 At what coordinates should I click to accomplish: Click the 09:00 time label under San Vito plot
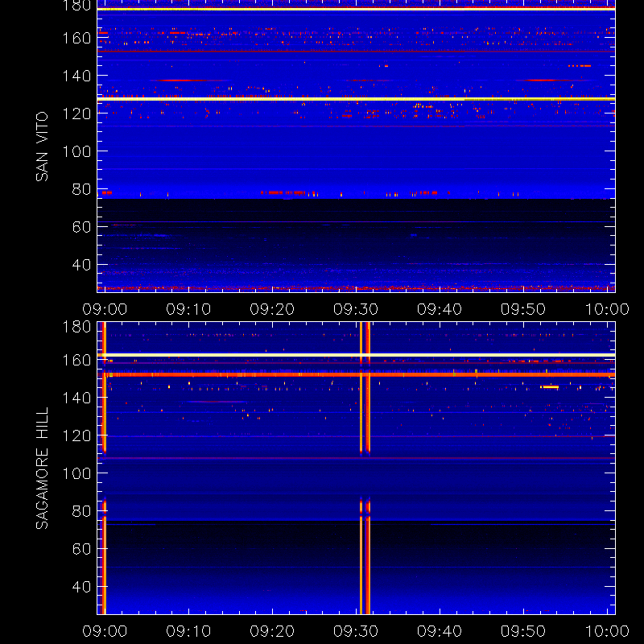point(105,309)
